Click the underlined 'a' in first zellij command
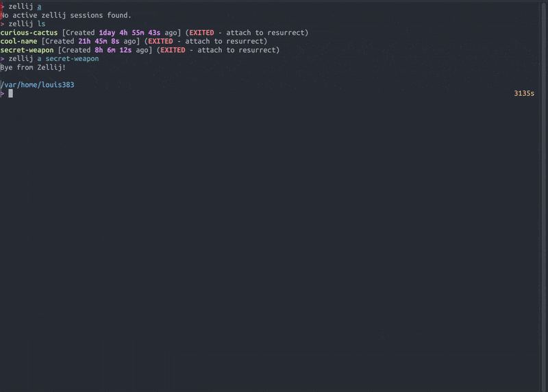Image resolution: width=548 pixels, height=392 pixels. click(x=39, y=7)
